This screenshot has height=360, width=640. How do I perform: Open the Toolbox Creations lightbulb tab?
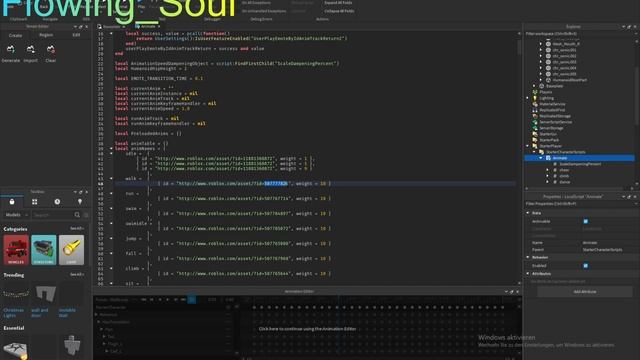point(80,202)
